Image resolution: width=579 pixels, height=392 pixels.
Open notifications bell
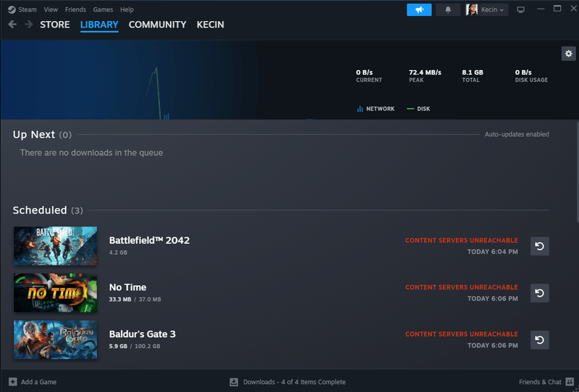[x=448, y=9]
